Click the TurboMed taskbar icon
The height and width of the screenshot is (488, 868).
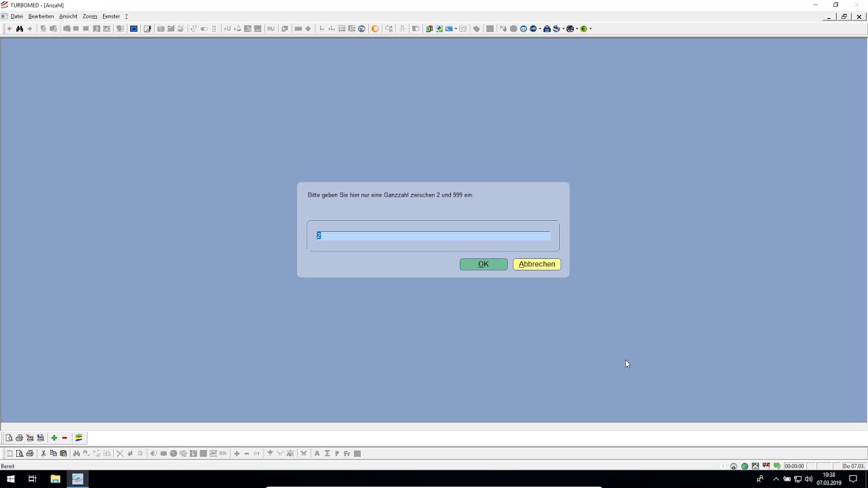77,479
